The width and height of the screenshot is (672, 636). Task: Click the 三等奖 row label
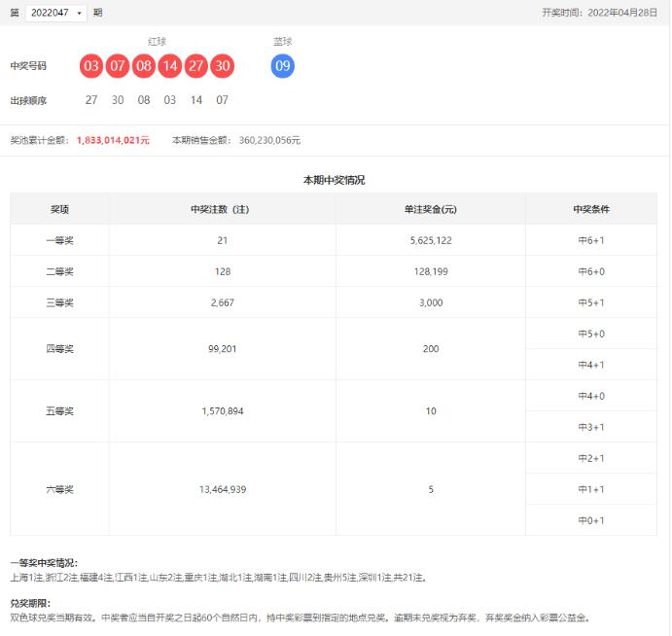(x=59, y=303)
